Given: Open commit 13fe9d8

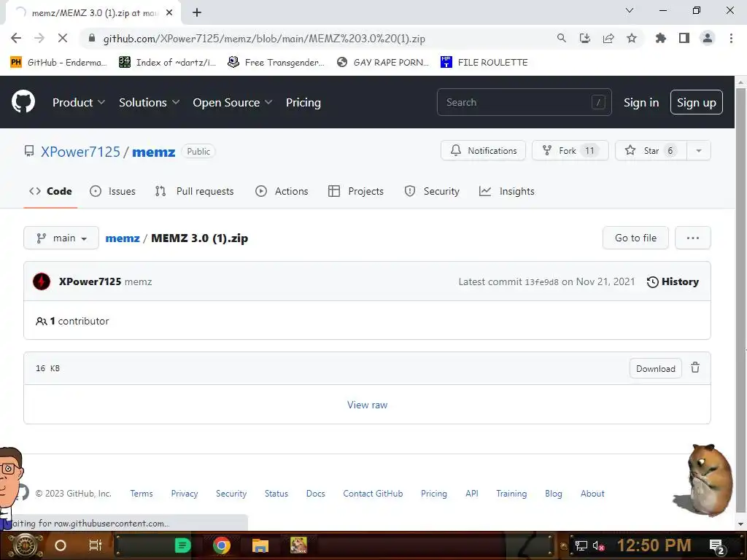Looking at the screenshot, I should tap(541, 282).
